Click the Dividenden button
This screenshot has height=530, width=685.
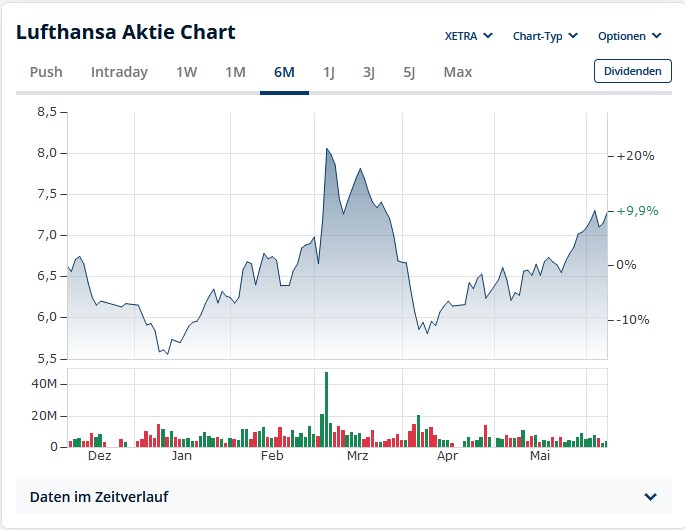tap(632, 71)
